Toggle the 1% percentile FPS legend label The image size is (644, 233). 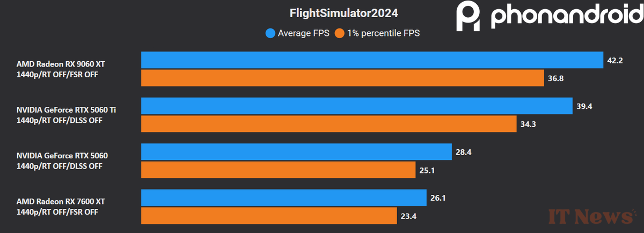[383, 33]
